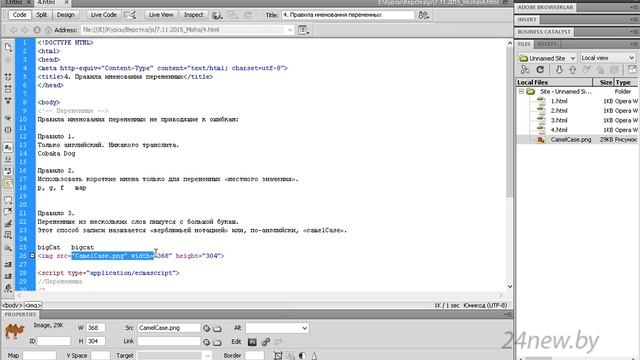This screenshot has height=360, width=640.
Task: Click Point to File icon next to Src
Action: pos(207,328)
